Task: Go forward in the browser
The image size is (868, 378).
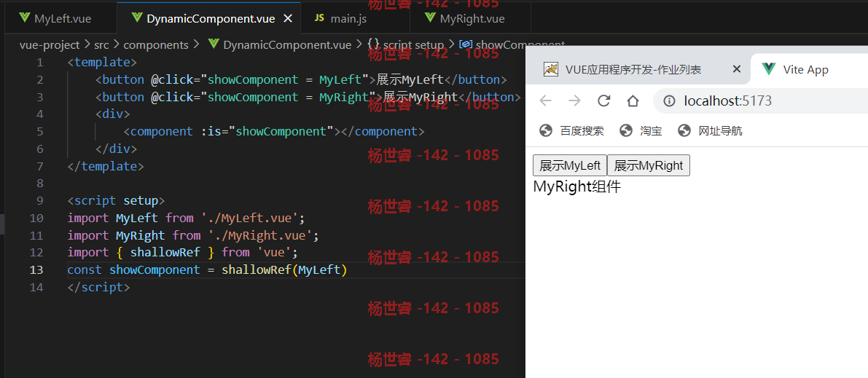Action: pos(574,101)
